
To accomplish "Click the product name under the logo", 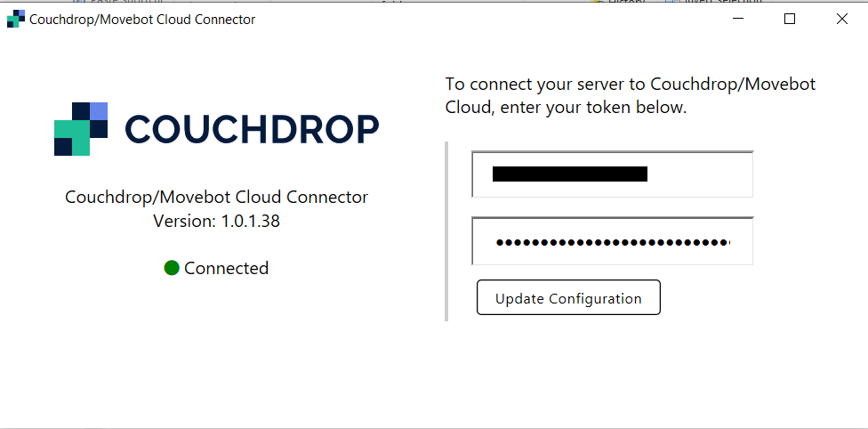I will coord(216,197).
